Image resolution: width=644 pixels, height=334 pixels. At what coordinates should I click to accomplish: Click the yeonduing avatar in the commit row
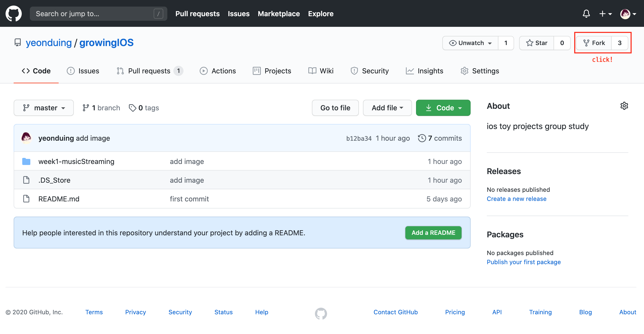click(27, 138)
